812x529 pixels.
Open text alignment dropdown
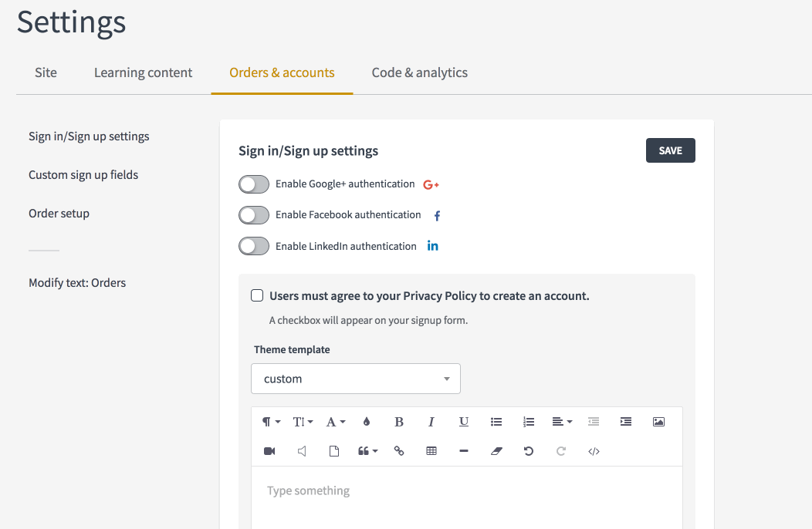[562, 422]
